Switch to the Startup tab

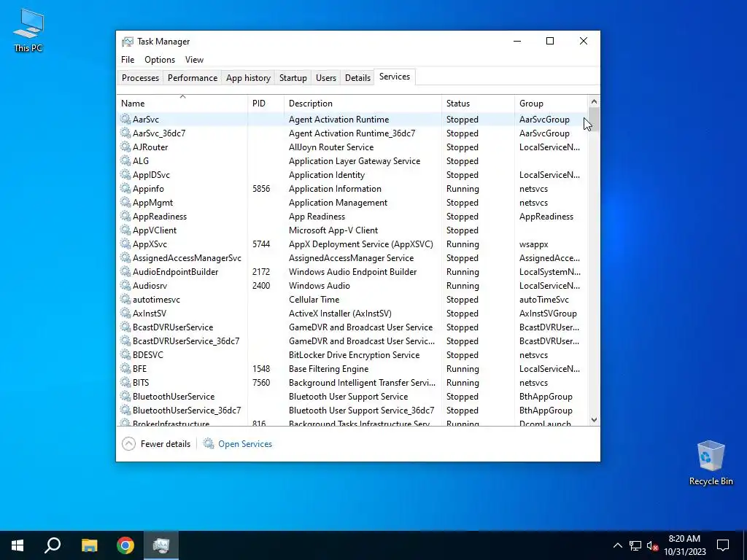tap(293, 77)
